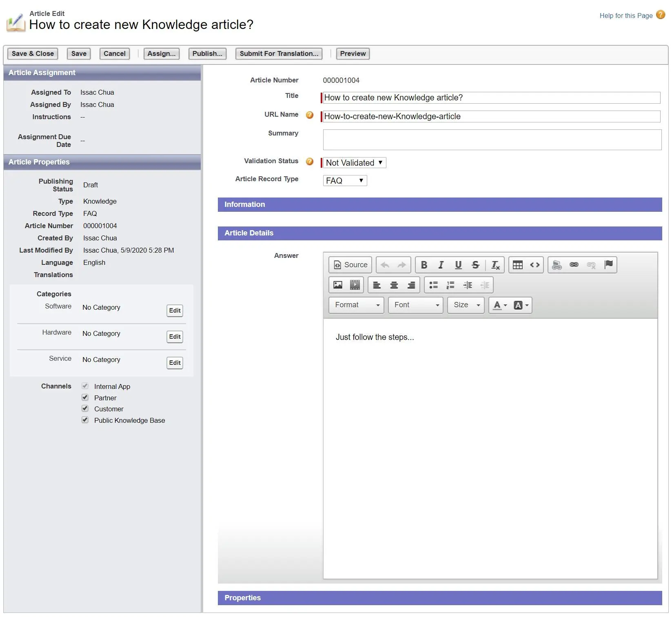Open the smart link icon

coord(557,265)
